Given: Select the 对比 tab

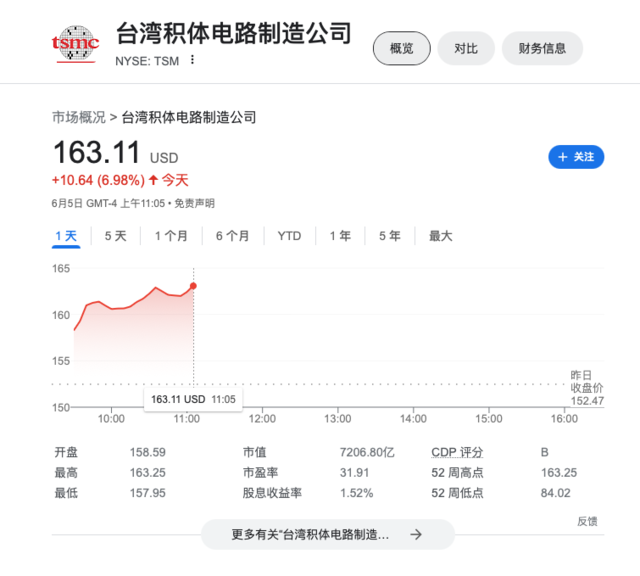Looking at the screenshot, I should pyautogui.click(x=466, y=48).
